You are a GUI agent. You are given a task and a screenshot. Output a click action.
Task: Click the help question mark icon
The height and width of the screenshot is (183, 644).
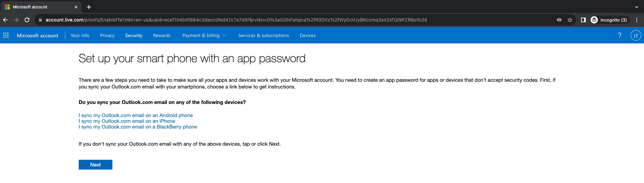619,35
